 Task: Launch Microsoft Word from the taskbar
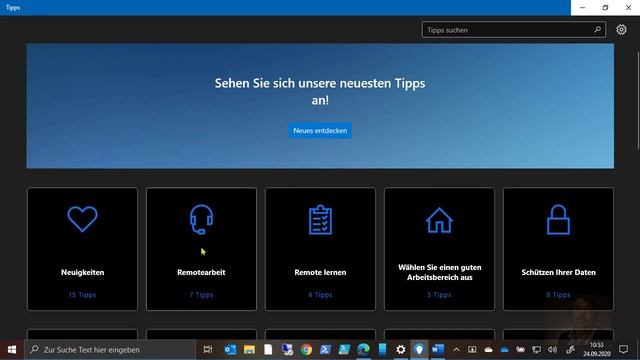438,350
